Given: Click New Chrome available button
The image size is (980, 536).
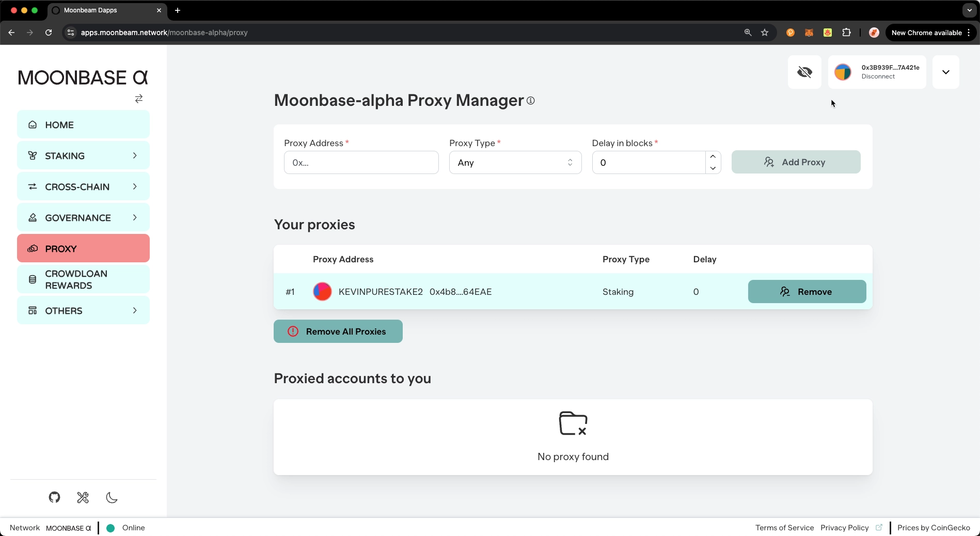Looking at the screenshot, I should click(930, 33).
